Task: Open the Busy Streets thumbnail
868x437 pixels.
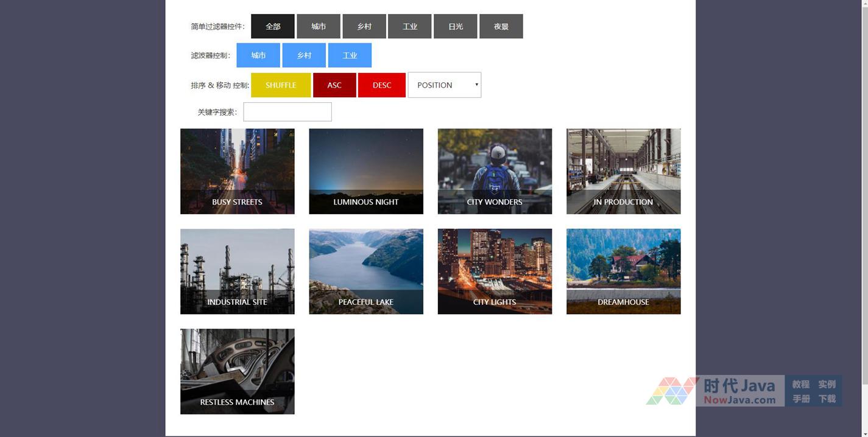Action: point(237,171)
